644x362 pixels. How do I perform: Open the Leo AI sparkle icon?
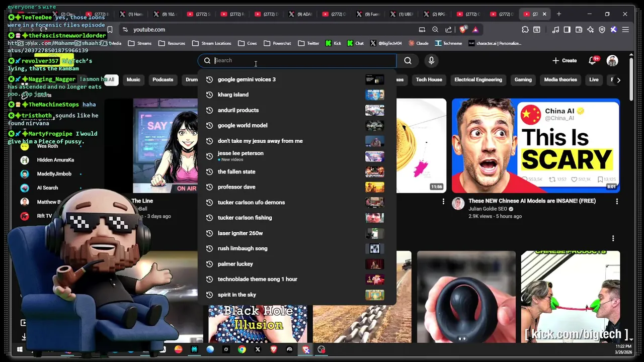tap(590, 30)
